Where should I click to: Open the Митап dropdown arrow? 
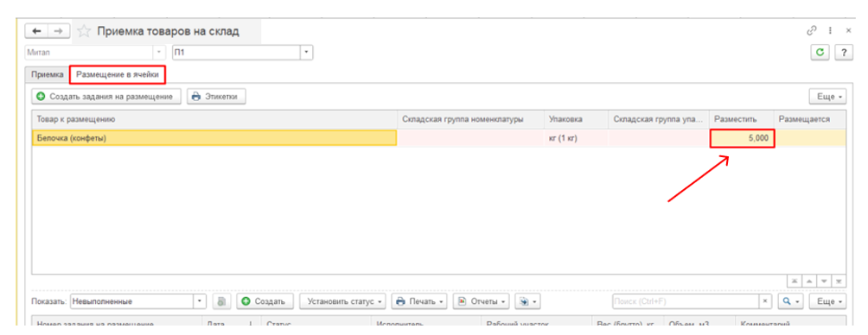159,53
